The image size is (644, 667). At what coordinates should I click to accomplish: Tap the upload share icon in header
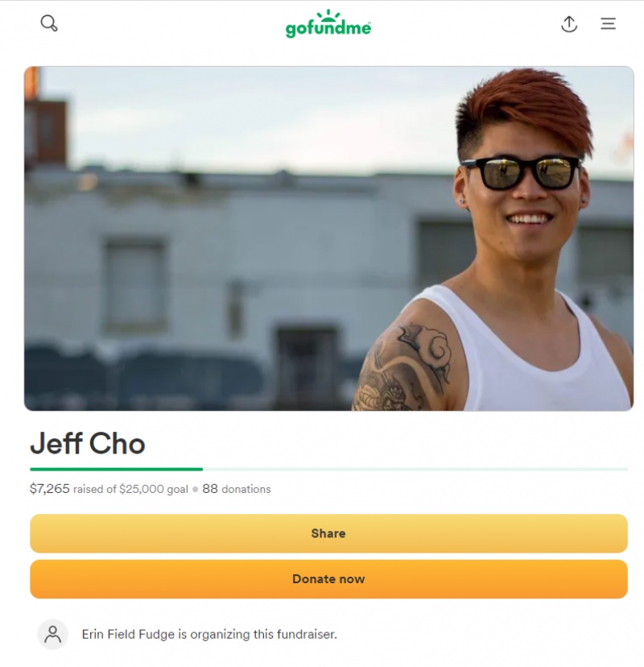[569, 24]
